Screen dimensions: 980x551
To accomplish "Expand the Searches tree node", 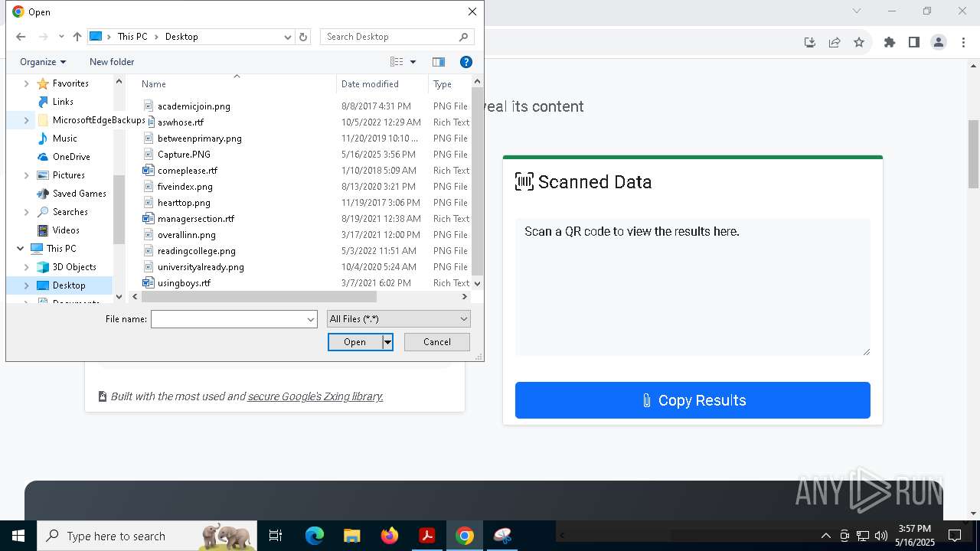I will coord(27,212).
